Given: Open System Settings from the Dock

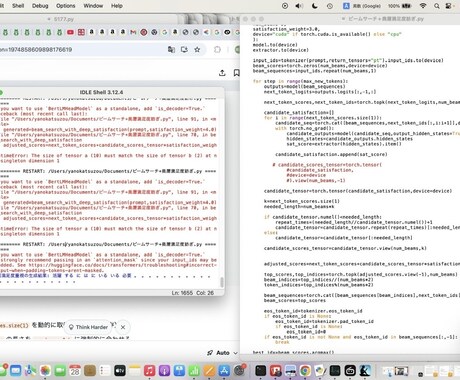Looking at the screenshot, I should click(x=239, y=370).
